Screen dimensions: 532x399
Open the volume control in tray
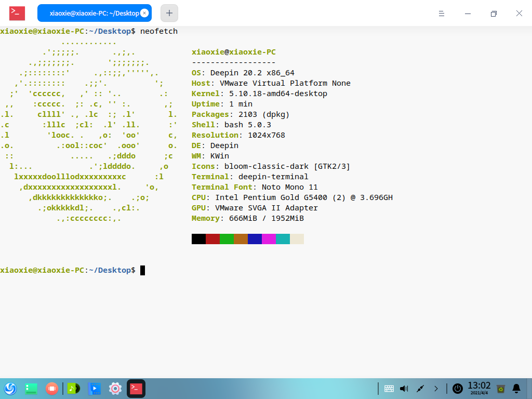click(404, 388)
